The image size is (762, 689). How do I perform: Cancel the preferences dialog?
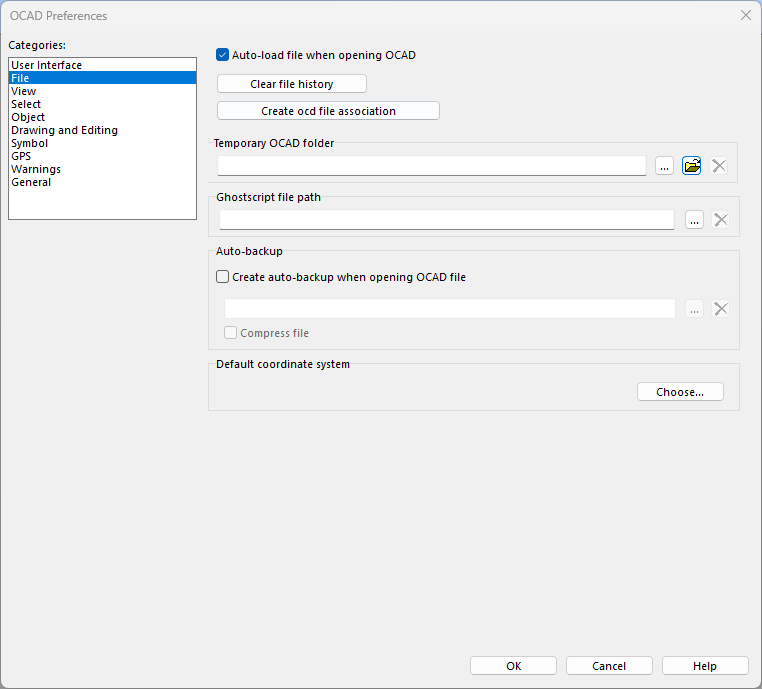click(609, 666)
